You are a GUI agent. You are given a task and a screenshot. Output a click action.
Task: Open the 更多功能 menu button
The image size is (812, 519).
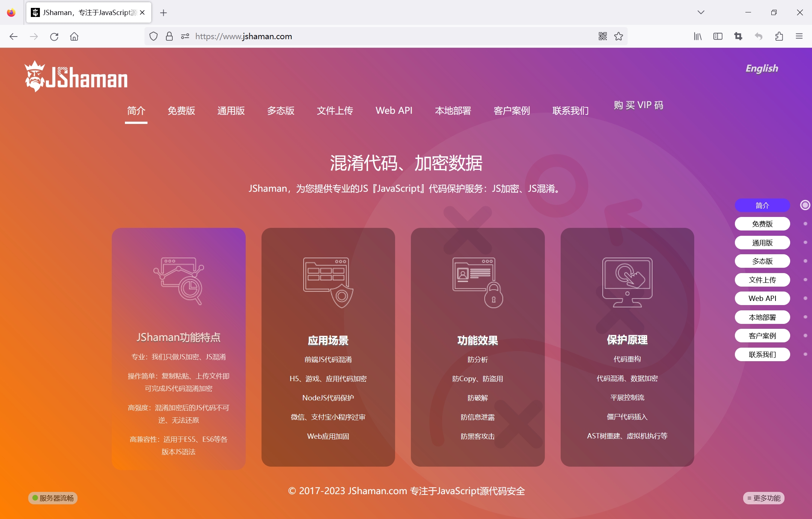(763, 498)
